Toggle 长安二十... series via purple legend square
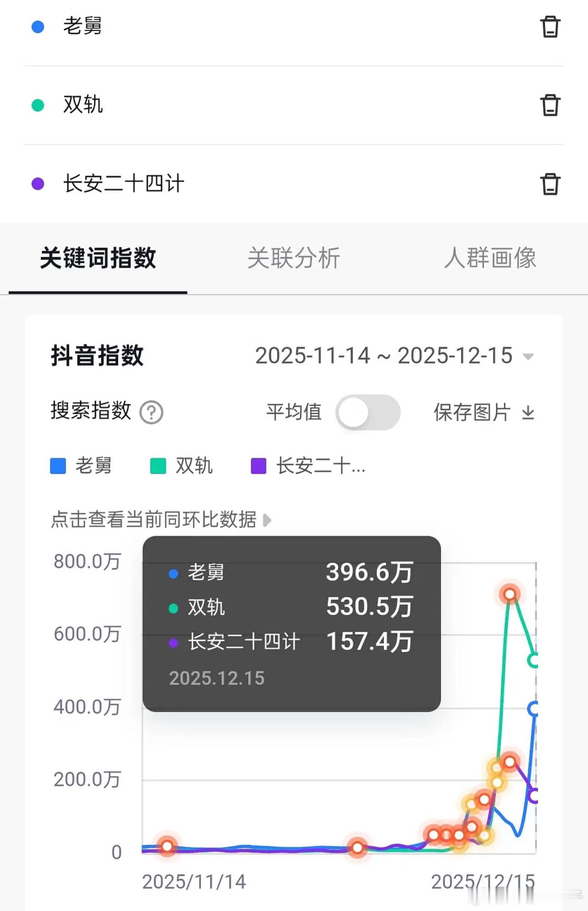This screenshot has width=588, height=911. click(x=259, y=466)
